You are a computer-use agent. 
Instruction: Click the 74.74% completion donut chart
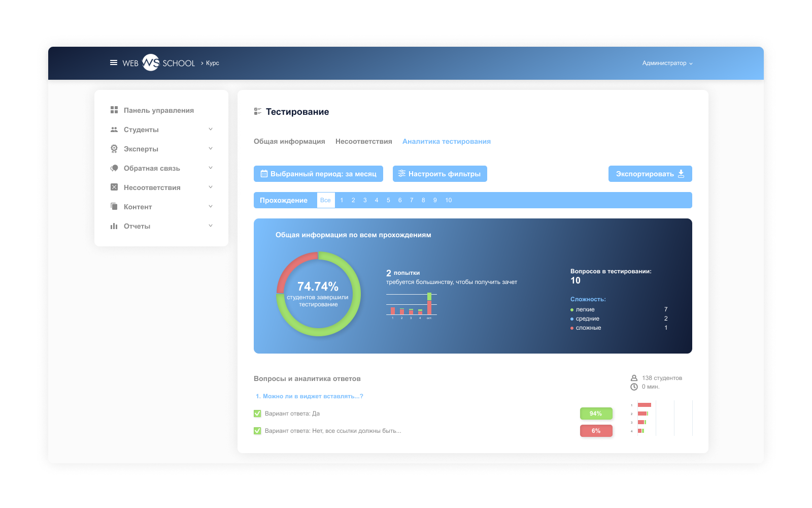click(x=318, y=294)
